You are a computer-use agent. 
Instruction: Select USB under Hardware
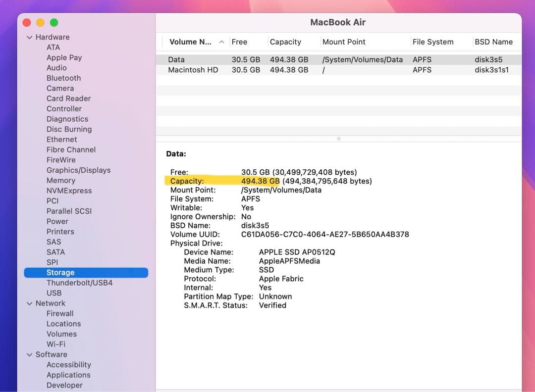pyautogui.click(x=54, y=293)
